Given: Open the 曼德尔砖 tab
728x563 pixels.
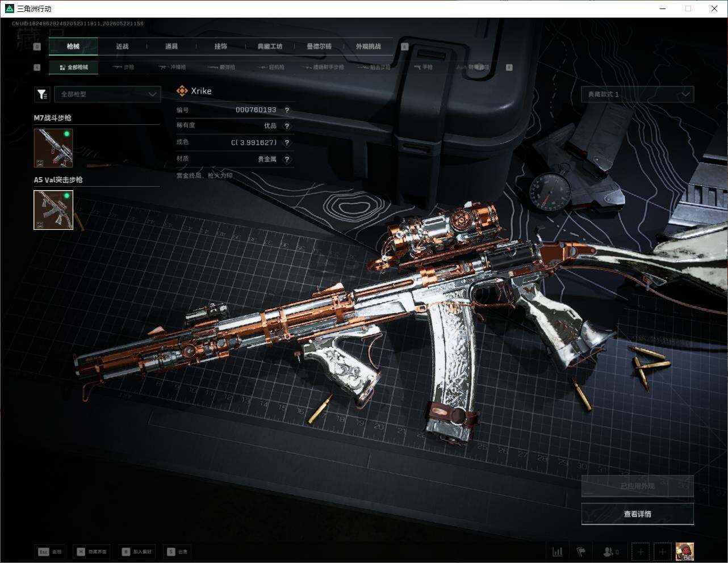Looking at the screenshot, I should [319, 47].
